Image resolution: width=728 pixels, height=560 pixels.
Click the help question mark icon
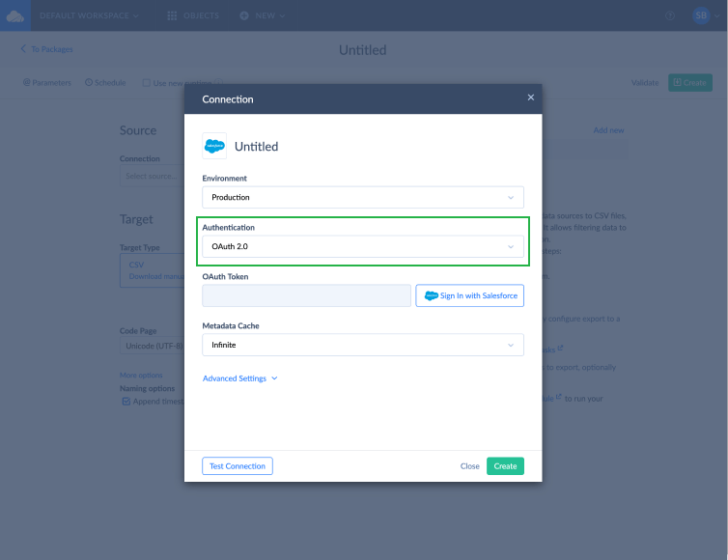[x=669, y=15]
